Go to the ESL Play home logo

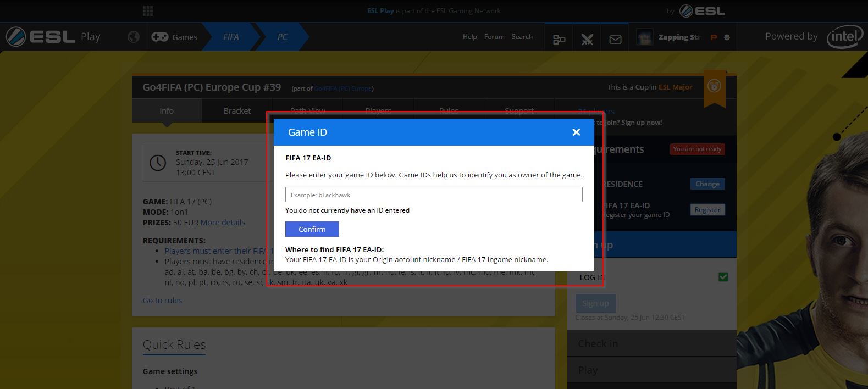pyautogui.click(x=53, y=37)
